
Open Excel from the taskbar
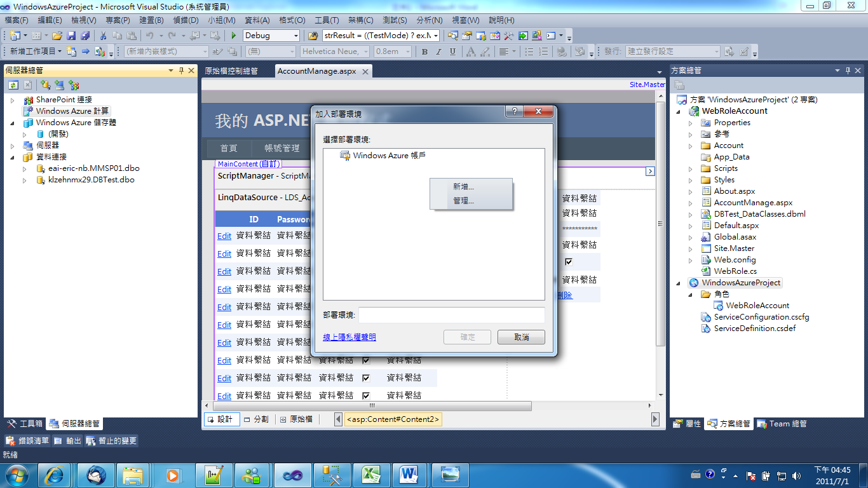pyautogui.click(x=370, y=475)
